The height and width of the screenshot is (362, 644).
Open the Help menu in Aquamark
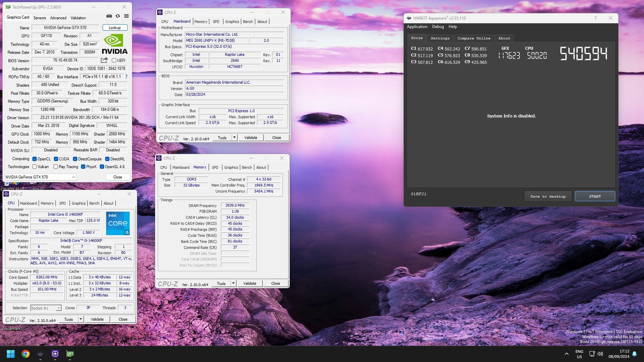click(453, 27)
